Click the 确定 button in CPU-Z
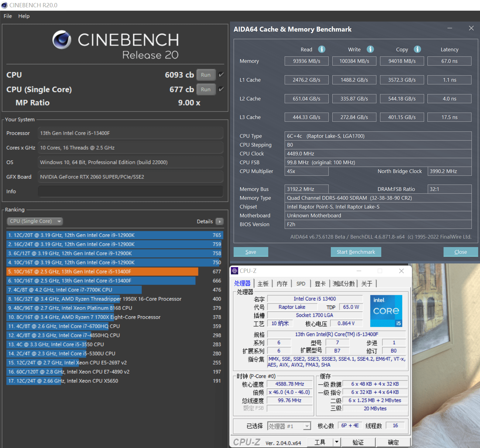 tap(393, 442)
